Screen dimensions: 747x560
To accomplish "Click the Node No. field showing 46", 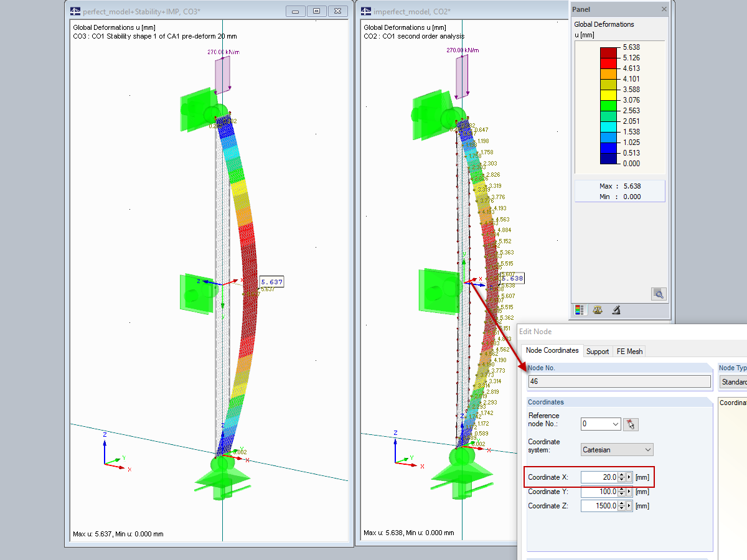I will (619, 381).
